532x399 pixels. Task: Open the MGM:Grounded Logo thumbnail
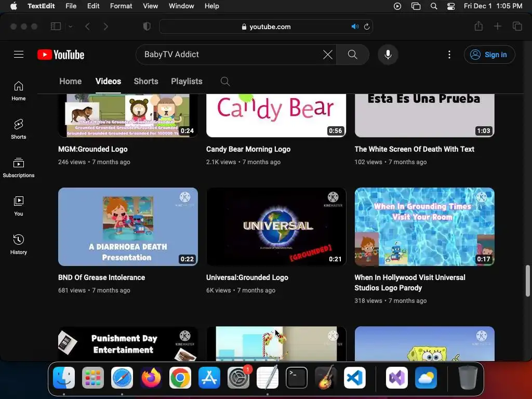coord(128,115)
